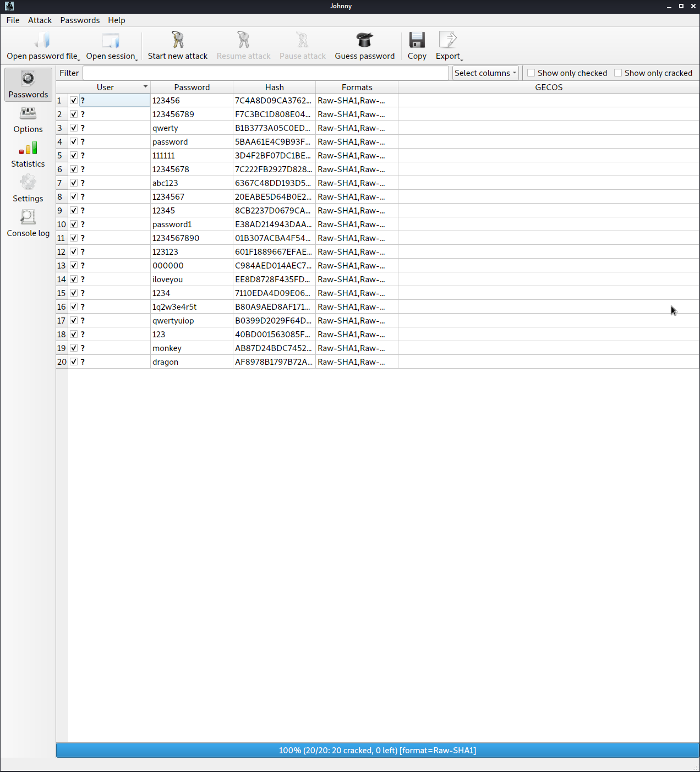Screen dimensions: 700x772
Task: Open the Settings sidebar tab
Action: 28,189
